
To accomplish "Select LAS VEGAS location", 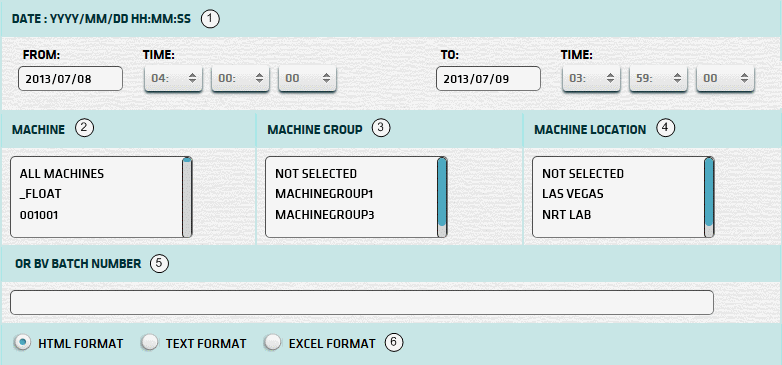I will tap(573, 194).
